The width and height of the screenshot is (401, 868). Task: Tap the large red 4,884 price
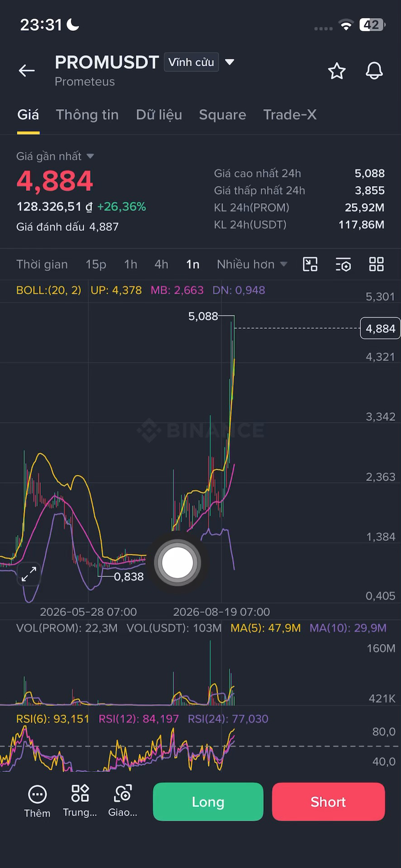(x=55, y=181)
